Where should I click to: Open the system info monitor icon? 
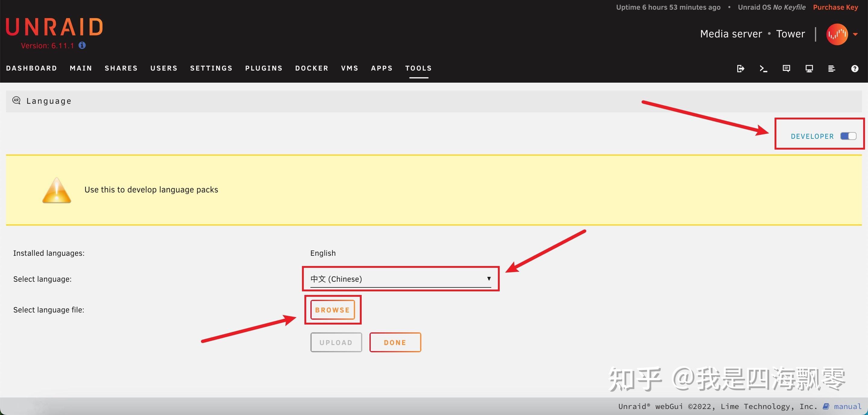809,68
